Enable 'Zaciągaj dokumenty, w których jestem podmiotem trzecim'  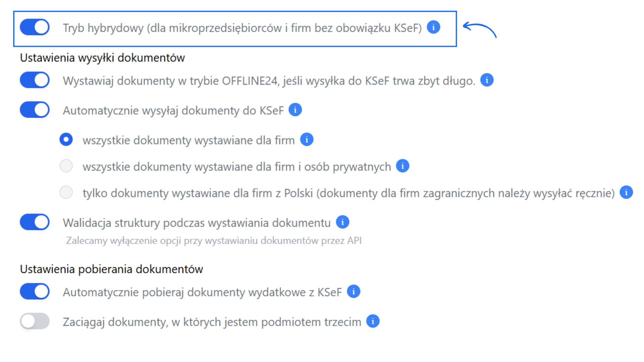tap(34, 321)
